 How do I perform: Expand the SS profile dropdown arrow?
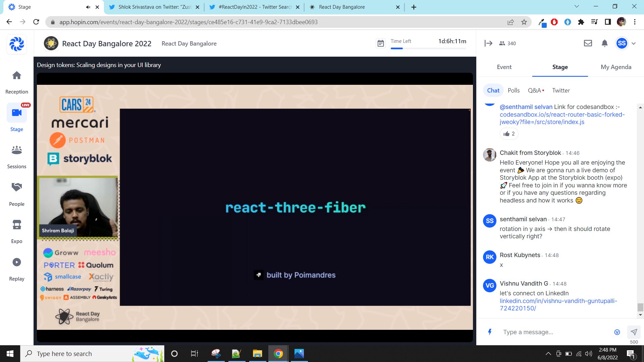634,43
